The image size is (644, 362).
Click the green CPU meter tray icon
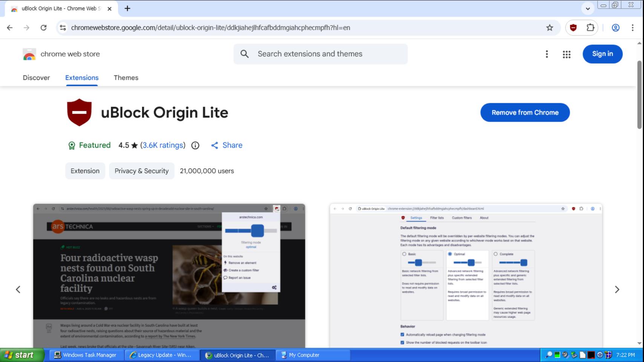[x=557, y=355]
